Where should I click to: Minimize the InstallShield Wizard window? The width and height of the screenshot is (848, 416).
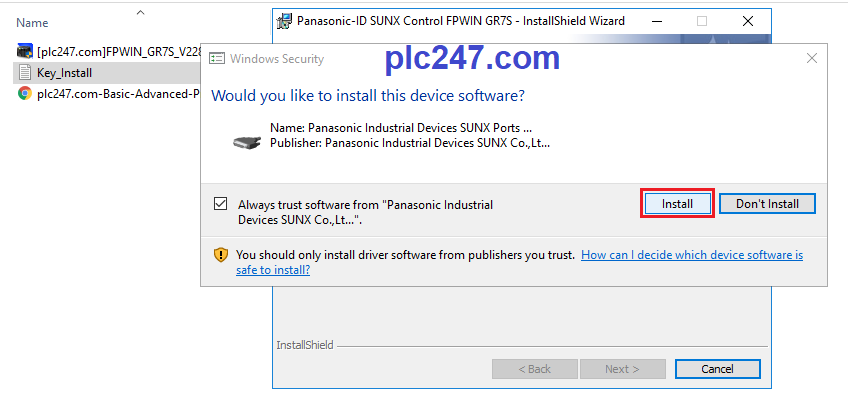pos(657,21)
